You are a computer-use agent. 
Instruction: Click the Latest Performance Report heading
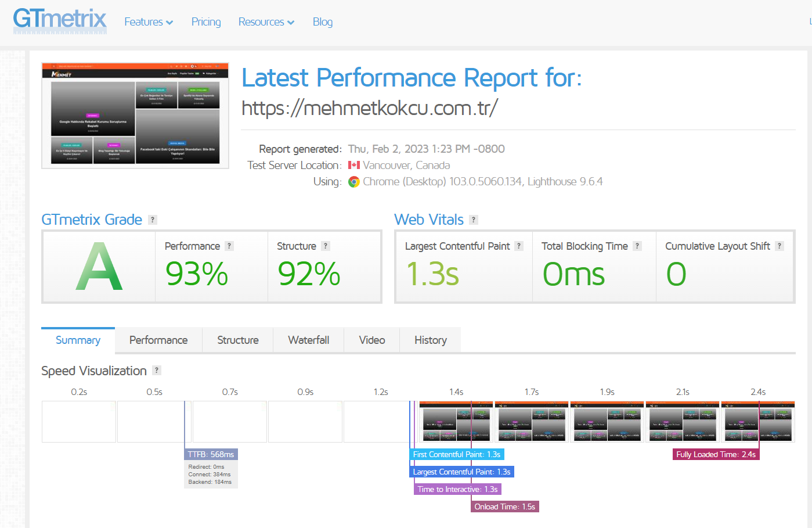(412, 77)
